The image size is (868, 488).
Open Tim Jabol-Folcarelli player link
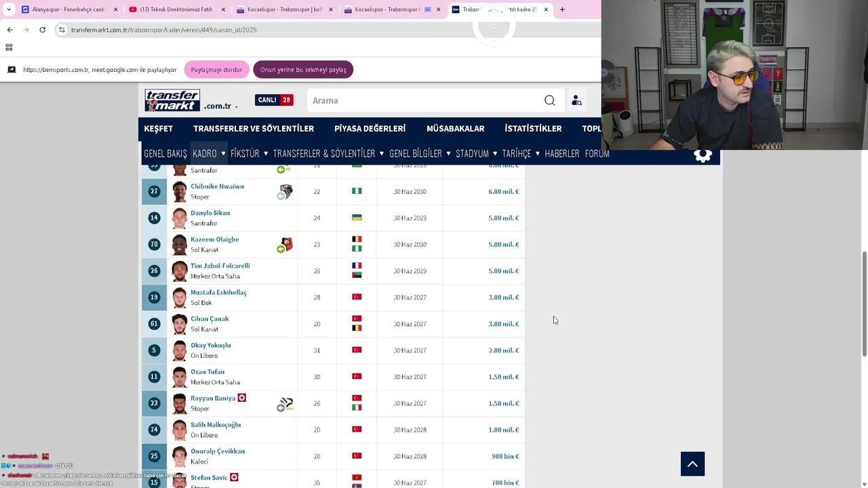pyautogui.click(x=220, y=266)
